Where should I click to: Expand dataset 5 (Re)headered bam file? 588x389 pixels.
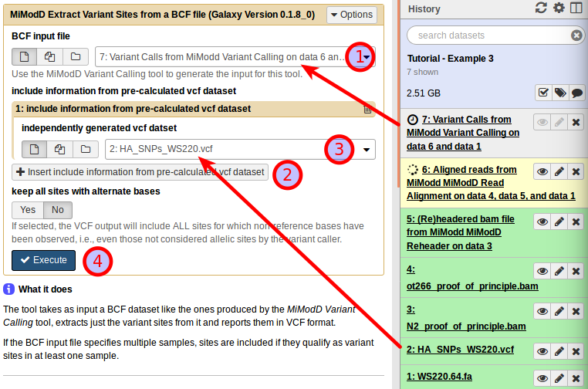click(x=461, y=232)
